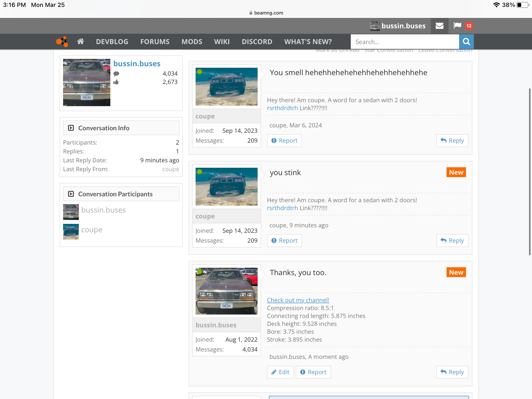
Task: Report the 'You smell' message
Action: 284,141
